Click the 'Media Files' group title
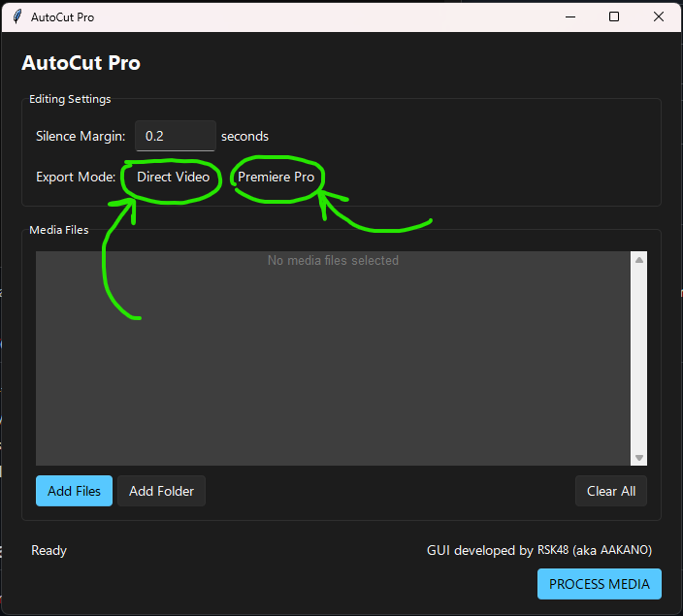Screen dimensions: 683x616 coord(59,230)
